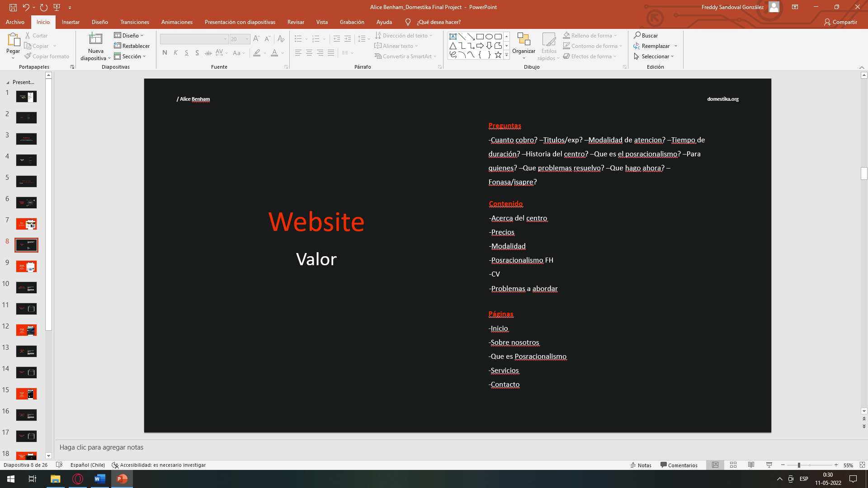Viewport: 868px width, 488px height.
Task: Toggle the Comentarios pane
Action: 679,465
